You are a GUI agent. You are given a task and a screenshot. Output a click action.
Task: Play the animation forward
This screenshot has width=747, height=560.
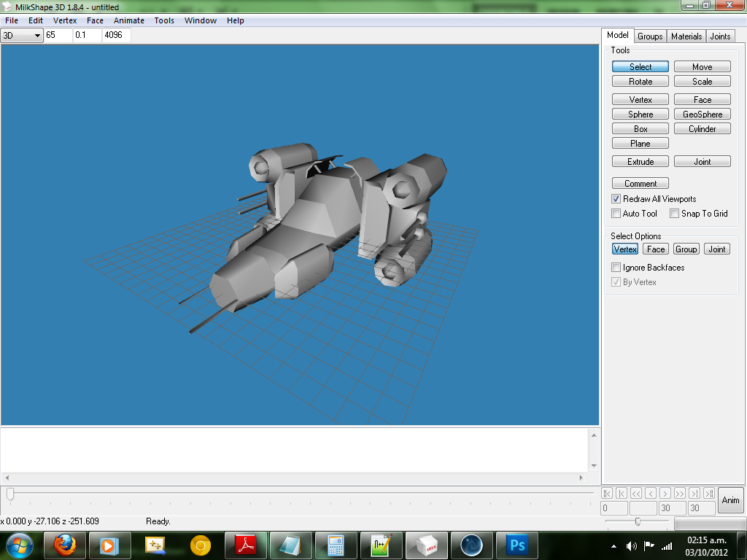(x=665, y=494)
